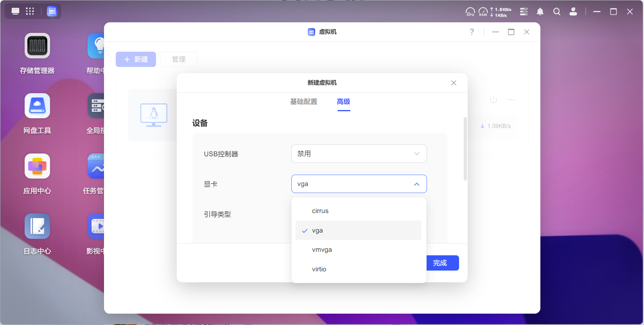This screenshot has height=325, width=644.
Task: Open the 全局搜索 desktop icon
Action: 96,106
